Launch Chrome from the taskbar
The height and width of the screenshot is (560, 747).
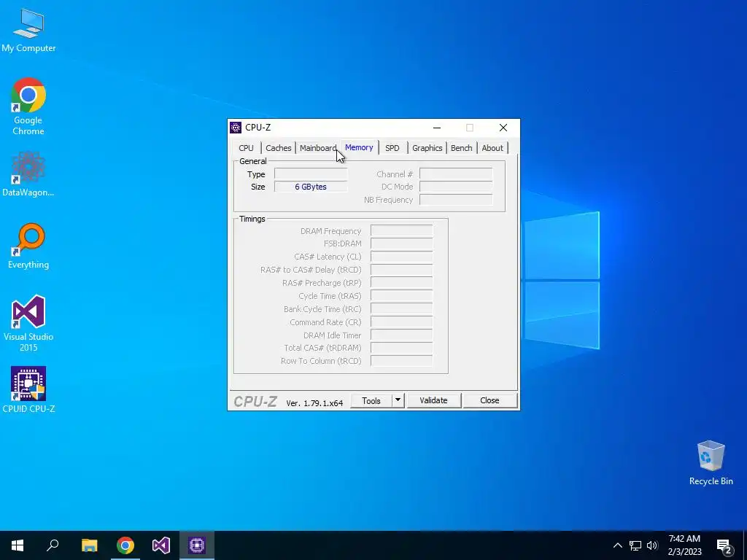tap(125, 545)
